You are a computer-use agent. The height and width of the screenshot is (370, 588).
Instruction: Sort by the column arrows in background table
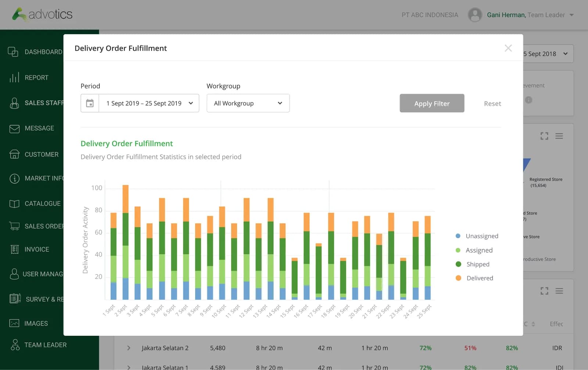[533, 324]
